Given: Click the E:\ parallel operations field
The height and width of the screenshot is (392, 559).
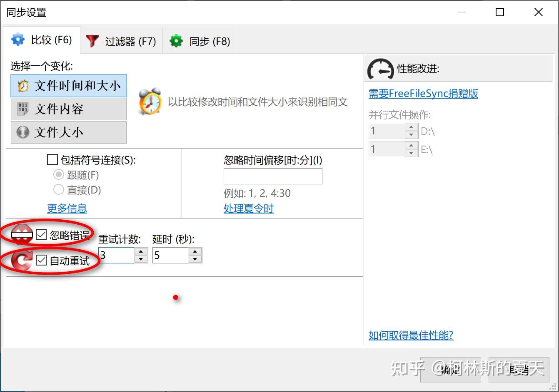Looking at the screenshot, I should (387, 149).
